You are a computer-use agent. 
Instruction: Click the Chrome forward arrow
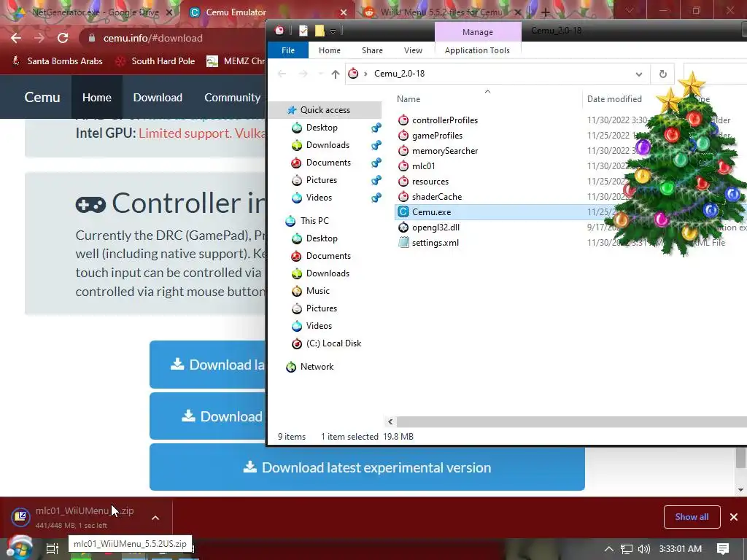39,38
